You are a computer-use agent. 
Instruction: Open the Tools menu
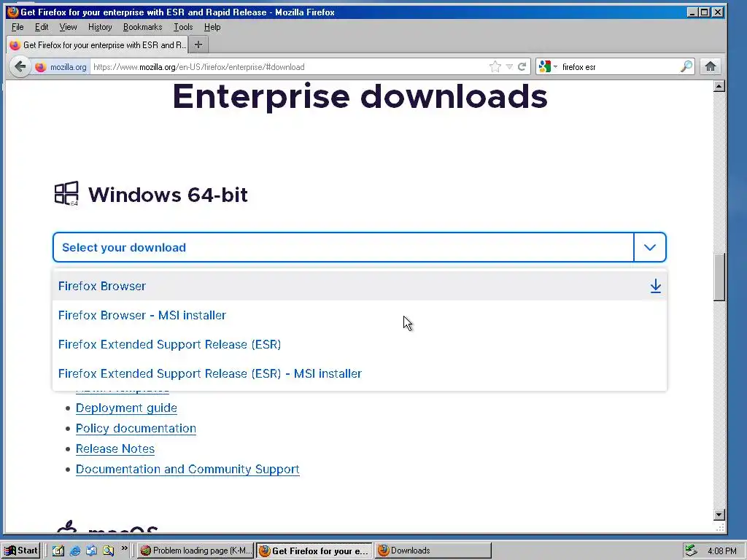coord(183,27)
